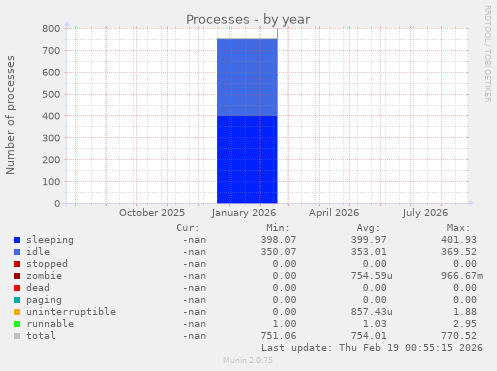Click the 700 y-axis tick label
The image size is (497, 371).
[x=51, y=51]
